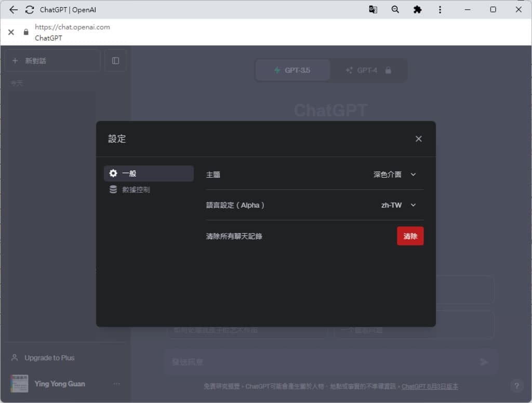Click the send message arrow icon
This screenshot has width=532, height=403.
[484, 362]
